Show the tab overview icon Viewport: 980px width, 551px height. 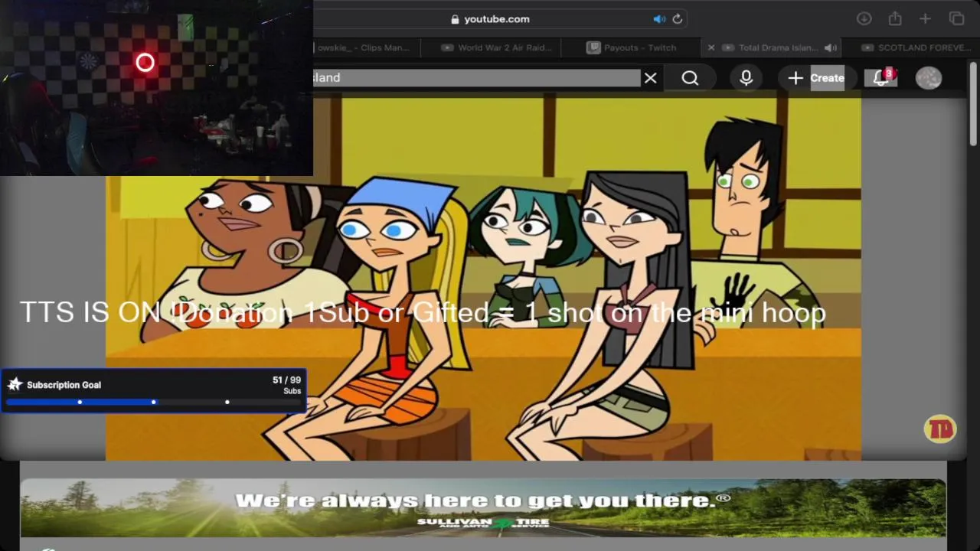click(956, 19)
